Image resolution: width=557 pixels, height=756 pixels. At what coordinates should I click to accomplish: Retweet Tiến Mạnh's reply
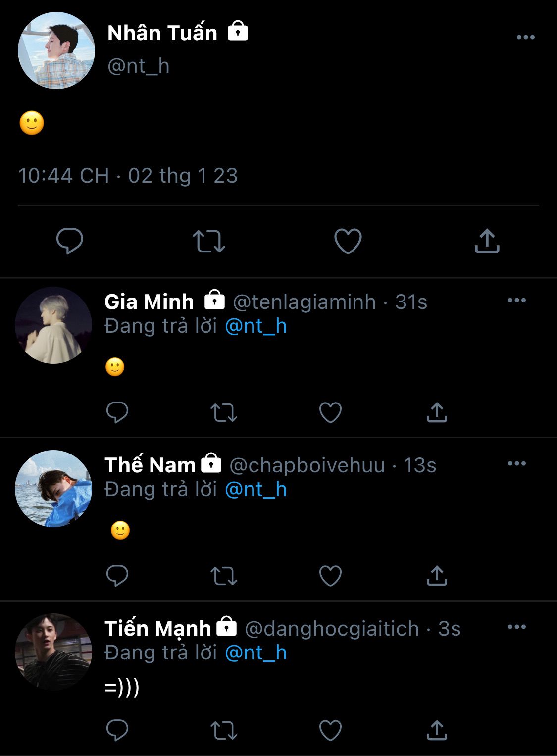pyautogui.click(x=224, y=730)
